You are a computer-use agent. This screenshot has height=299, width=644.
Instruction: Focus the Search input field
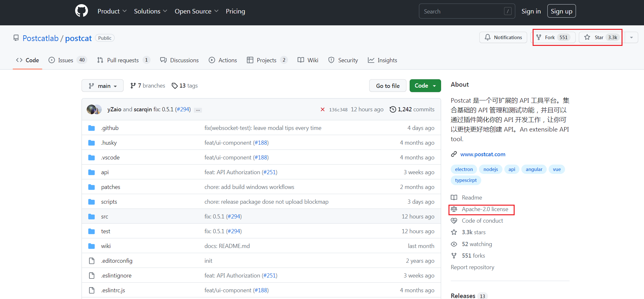point(467,11)
